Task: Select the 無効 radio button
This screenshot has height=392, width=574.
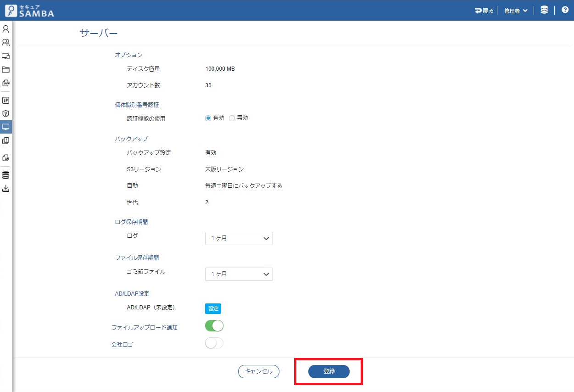Action: [232, 118]
